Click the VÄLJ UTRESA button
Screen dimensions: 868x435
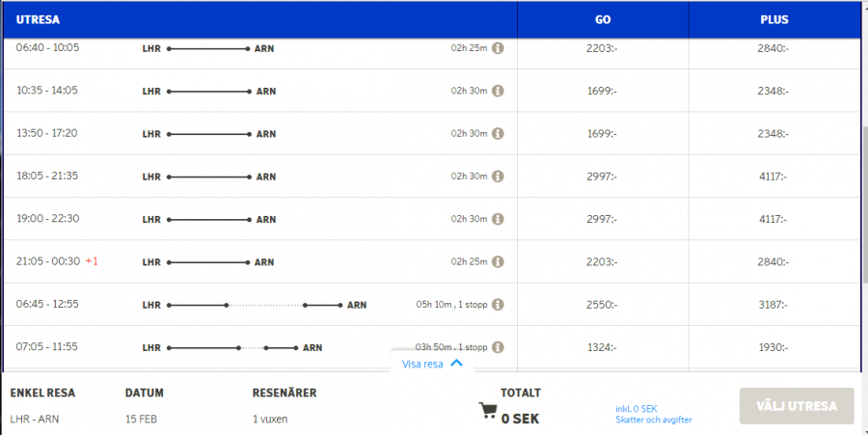pos(797,406)
